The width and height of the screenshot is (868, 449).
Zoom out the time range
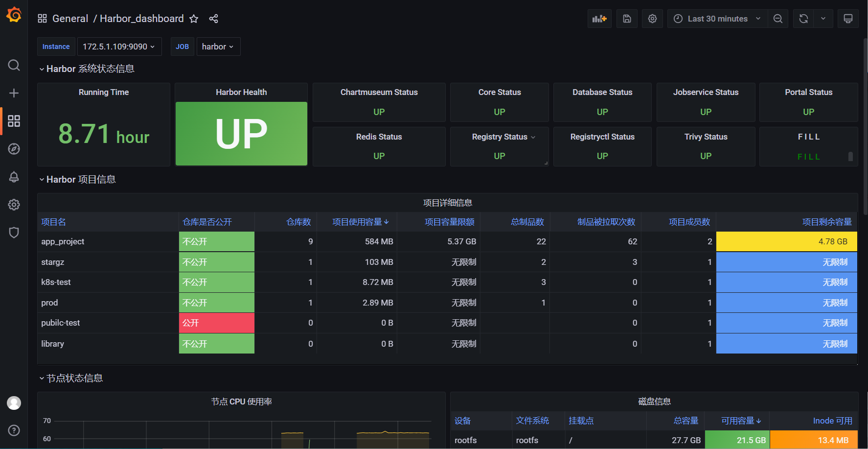click(778, 19)
